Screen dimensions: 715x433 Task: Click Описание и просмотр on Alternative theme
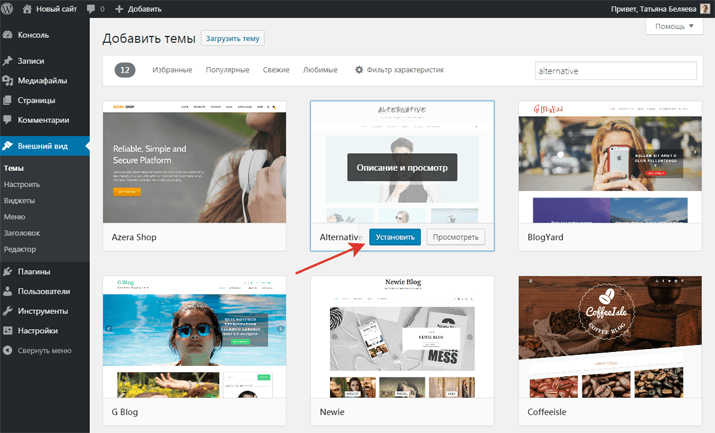point(402,167)
